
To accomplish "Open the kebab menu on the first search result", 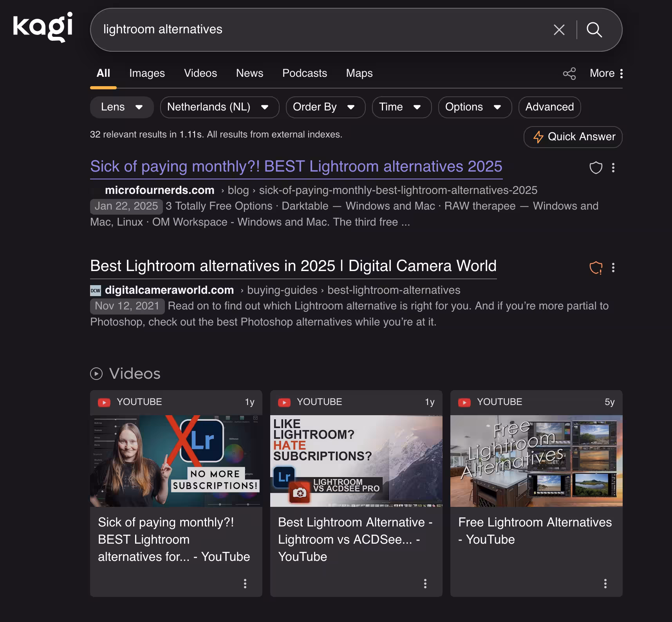I will coord(613,168).
